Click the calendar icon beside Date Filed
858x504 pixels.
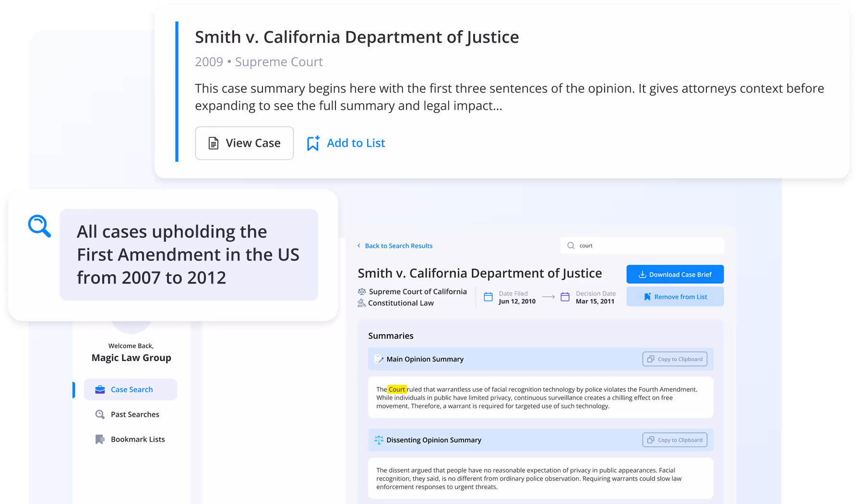click(488, 297)
